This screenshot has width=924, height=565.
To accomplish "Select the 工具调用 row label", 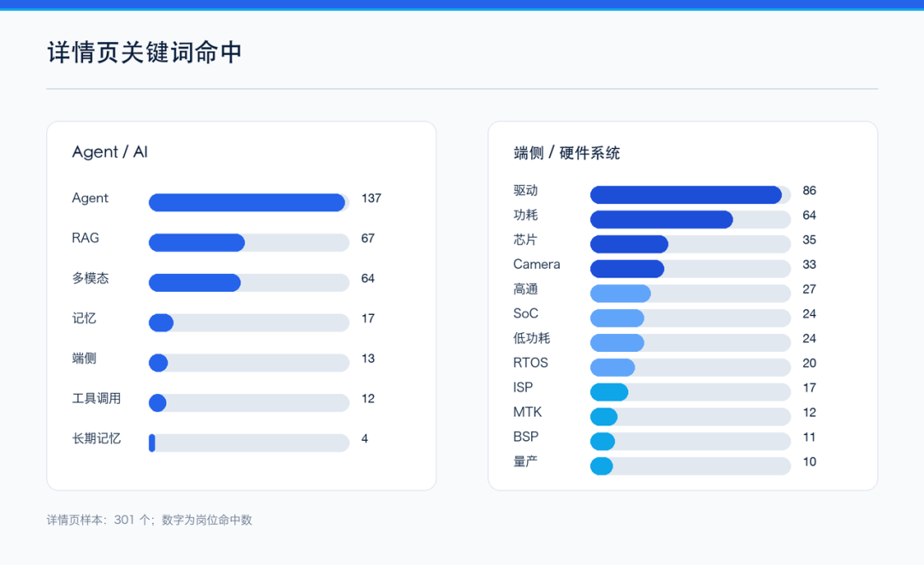I will tap(96, 399).
